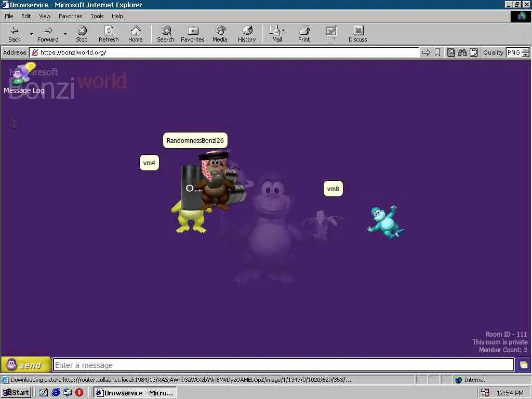The height and width of the screenshot is (399, 532).
Task: Click the bookmarks book icon beside Quality
Action: [451, 52]
